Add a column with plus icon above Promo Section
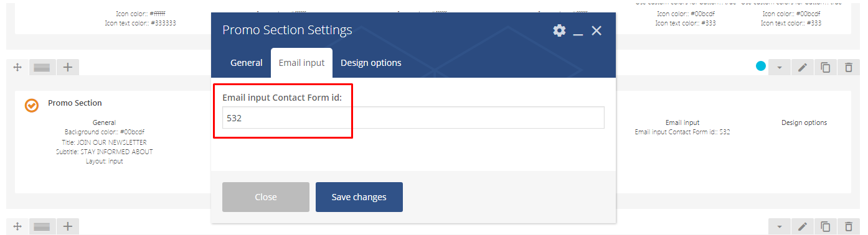868x235 pixels. click(x=68, y=67)
